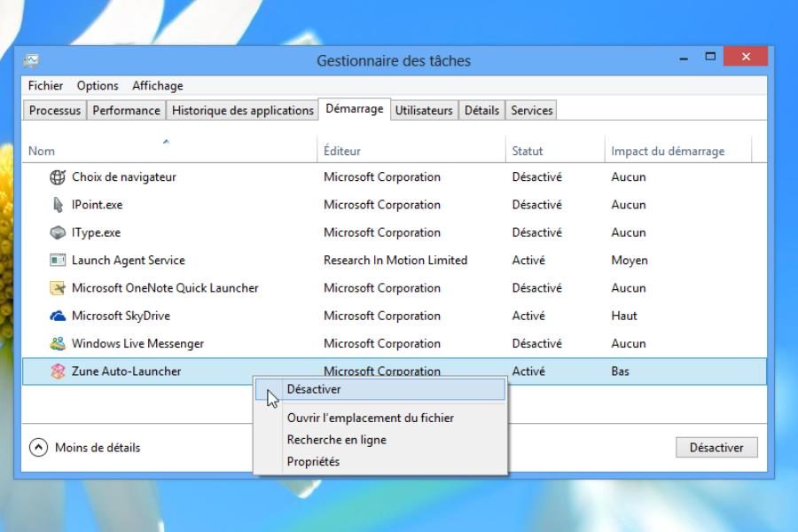This screenshot has height=532, width=798.
Task: Select Recherche en ligne menu entry
Action: point(336,440)
